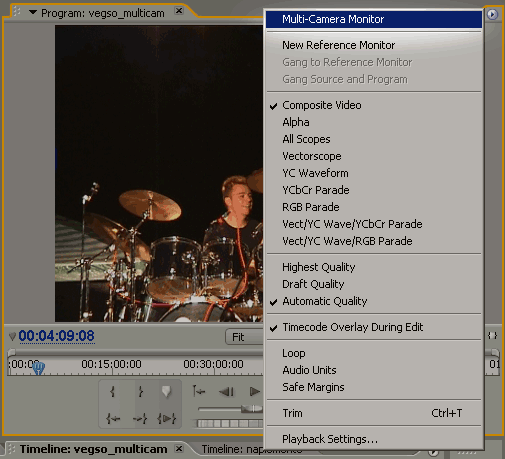Select YCbCr Parade view
The width and height of the screenshot is (505, 459).
click(374, 190)
